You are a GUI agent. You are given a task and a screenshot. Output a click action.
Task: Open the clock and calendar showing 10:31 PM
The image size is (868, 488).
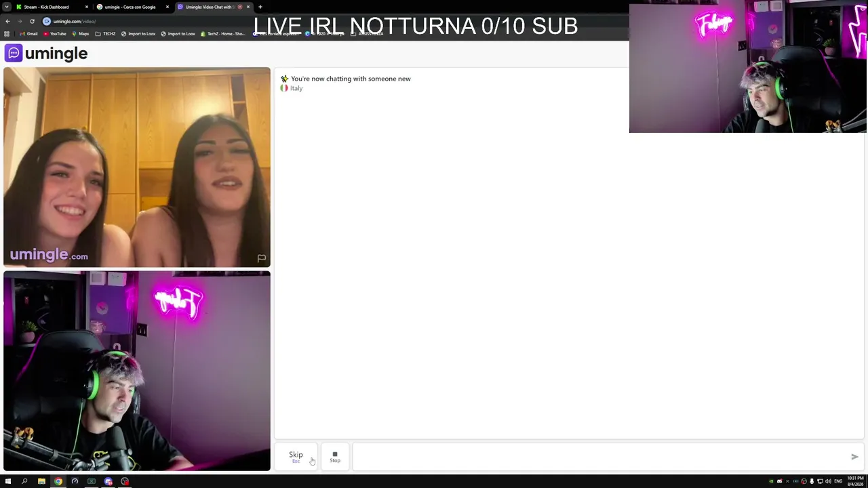855,481
